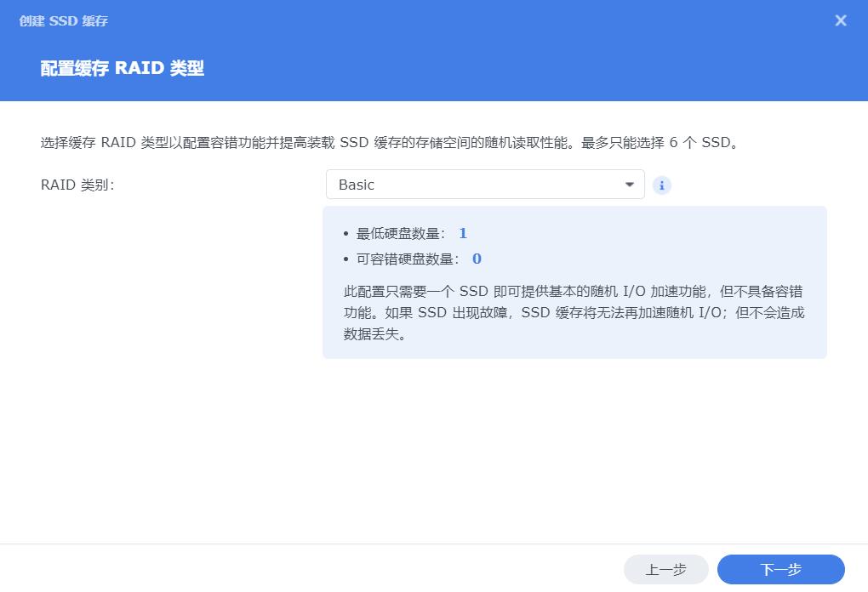The height and width of the screenshot is (592, 868).
Task: Expand the Basic RAID type selector
Action: click(x=485, y=185)
